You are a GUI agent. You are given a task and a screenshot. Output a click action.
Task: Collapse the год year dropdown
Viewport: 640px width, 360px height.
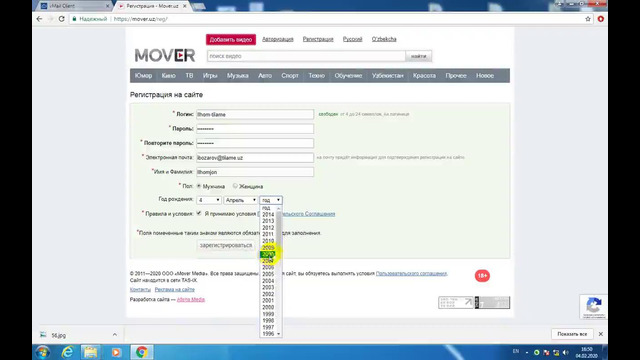[x=271, y=200]
